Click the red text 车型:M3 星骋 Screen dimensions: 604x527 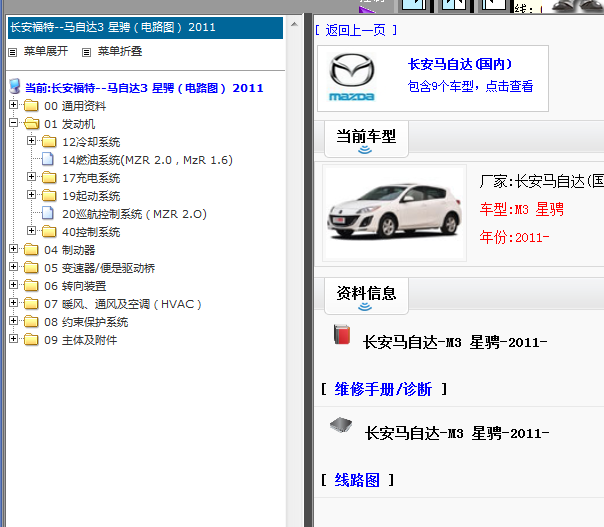pos(522,210)
